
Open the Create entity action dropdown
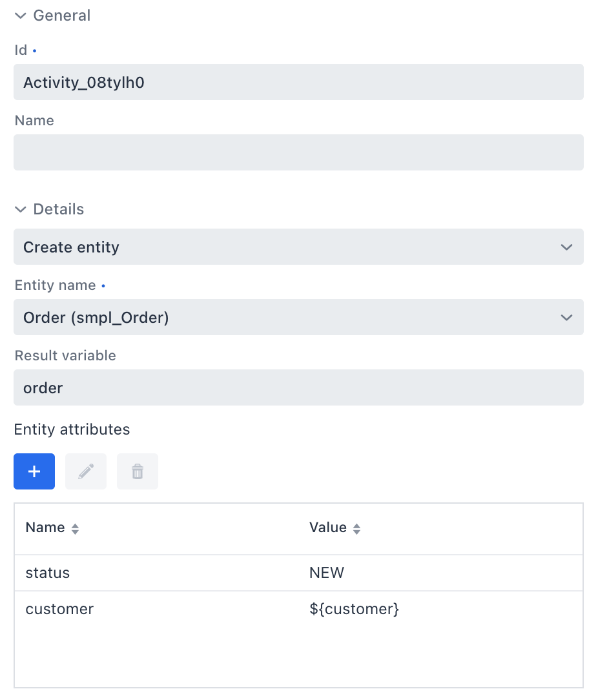(298, 247)
